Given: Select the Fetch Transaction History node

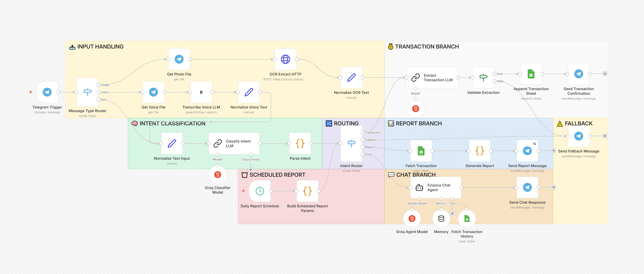Looking at the screenshot, I should click(467, 219).
